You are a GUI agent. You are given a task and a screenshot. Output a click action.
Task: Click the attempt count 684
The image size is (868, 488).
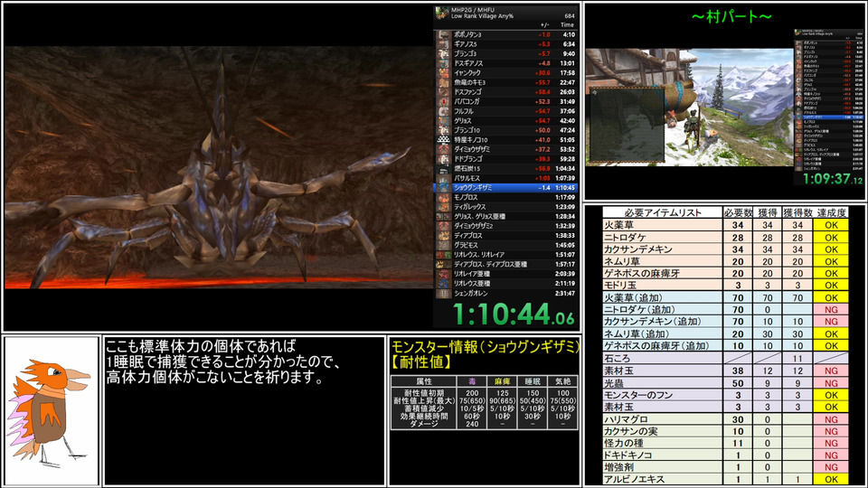click(x=570, y=16)
